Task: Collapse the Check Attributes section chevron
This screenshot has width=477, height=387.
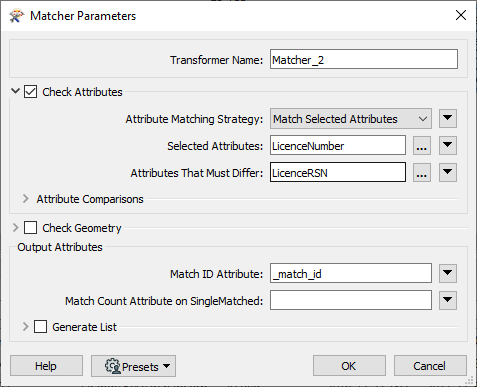Action: 15,91
